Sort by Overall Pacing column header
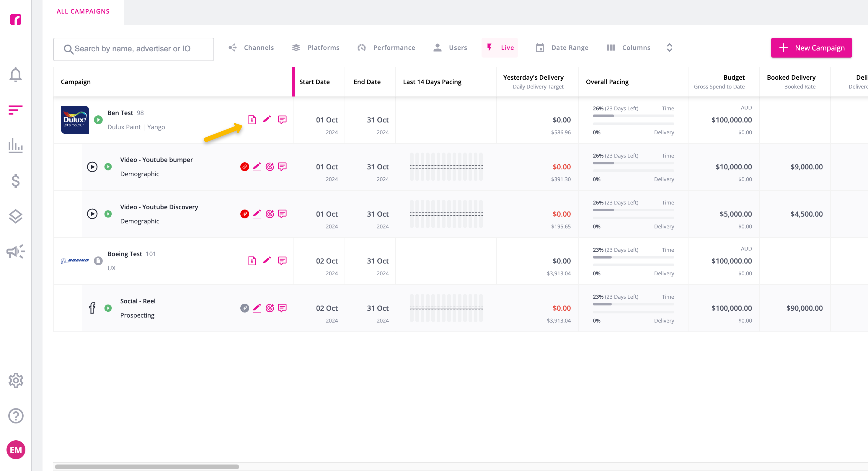 point(607,82)
